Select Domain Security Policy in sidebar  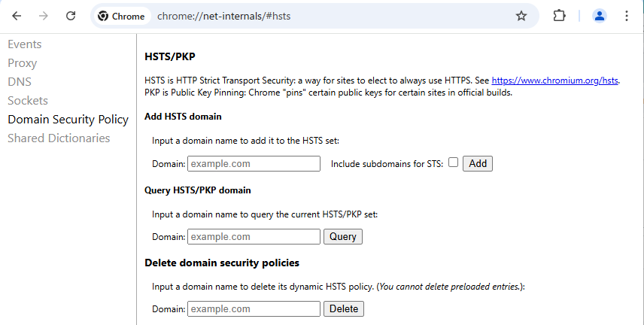(68, 120)
